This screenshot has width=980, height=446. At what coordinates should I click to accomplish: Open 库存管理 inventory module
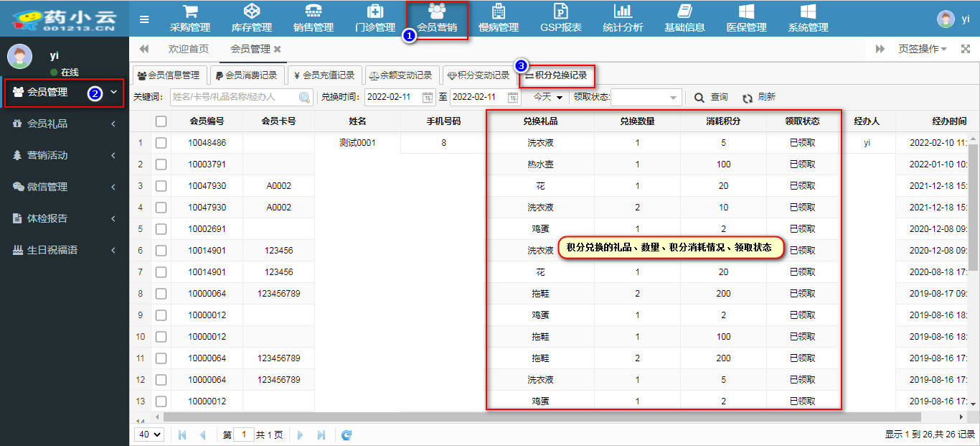coord(252,19)
